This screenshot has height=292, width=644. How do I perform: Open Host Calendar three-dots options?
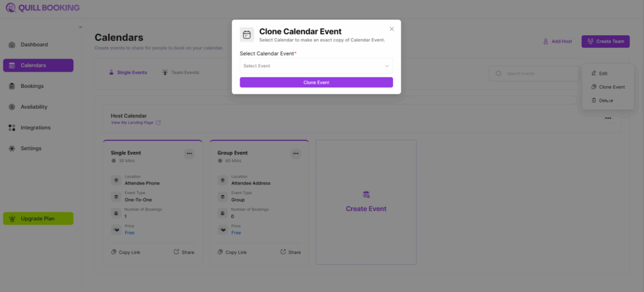pos(608,118)
